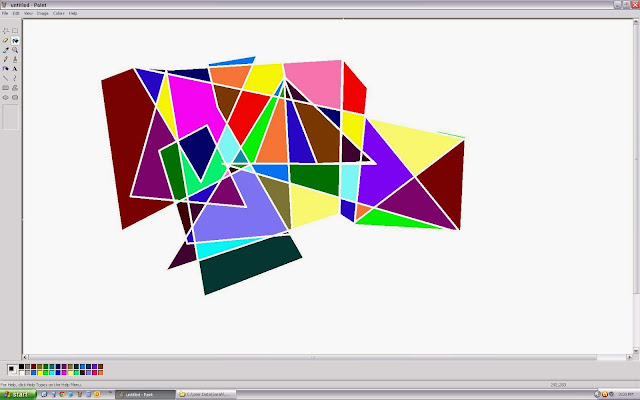This screenshot has width=640, height=400.
Task: Choose the Ellipse tool
Action: click(x=6, y=98)
